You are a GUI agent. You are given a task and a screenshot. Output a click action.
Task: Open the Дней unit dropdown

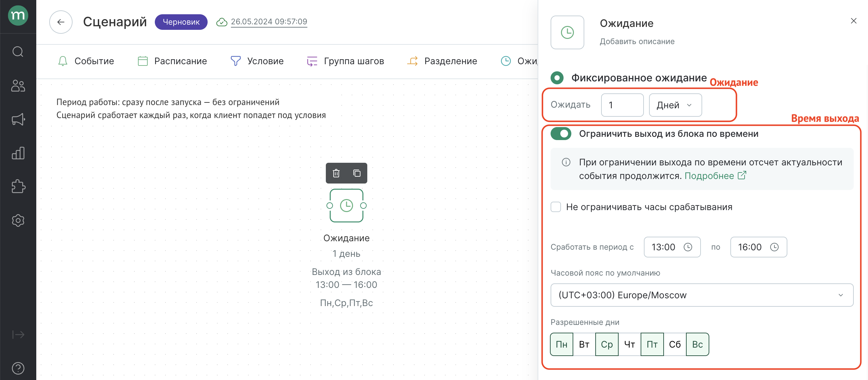tap(675, 105)
